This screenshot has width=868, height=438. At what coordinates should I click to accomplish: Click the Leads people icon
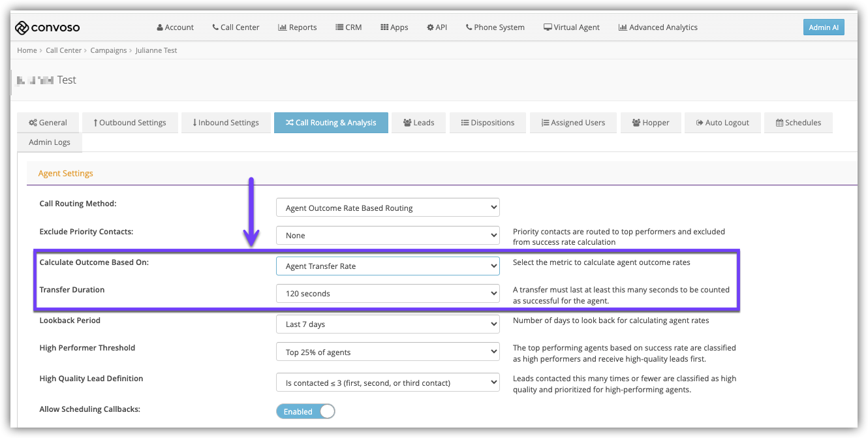[x=407, y=123]
